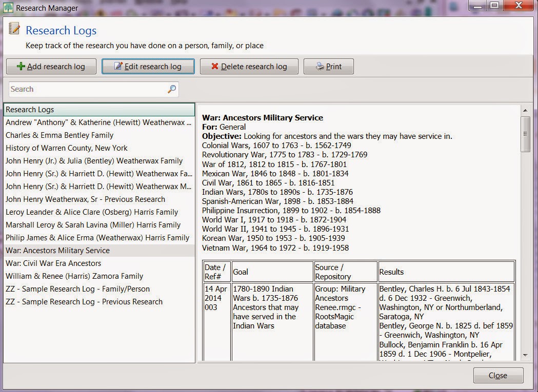Click the Research Logs notepad header icon
Viewport: 538px width, 392px height.
(14, 29)
